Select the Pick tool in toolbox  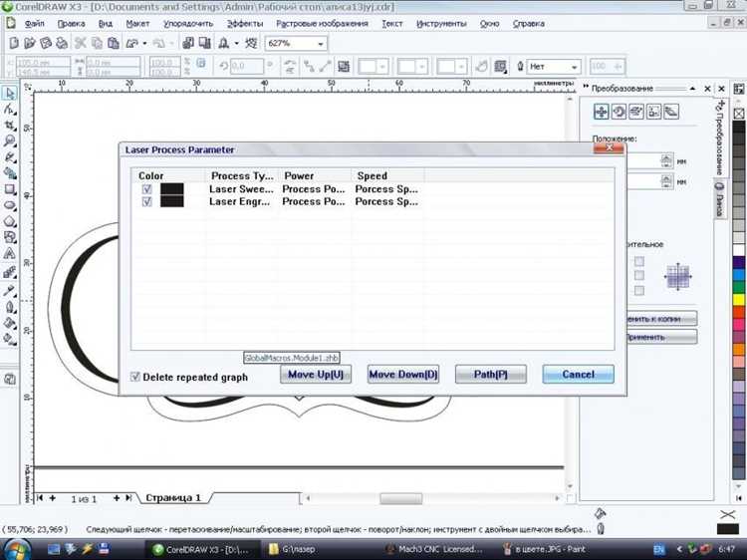coord(9,93)
